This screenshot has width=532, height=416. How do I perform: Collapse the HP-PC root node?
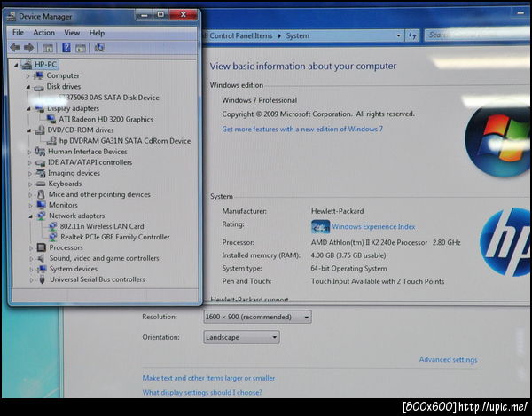(x=16, y=65)
